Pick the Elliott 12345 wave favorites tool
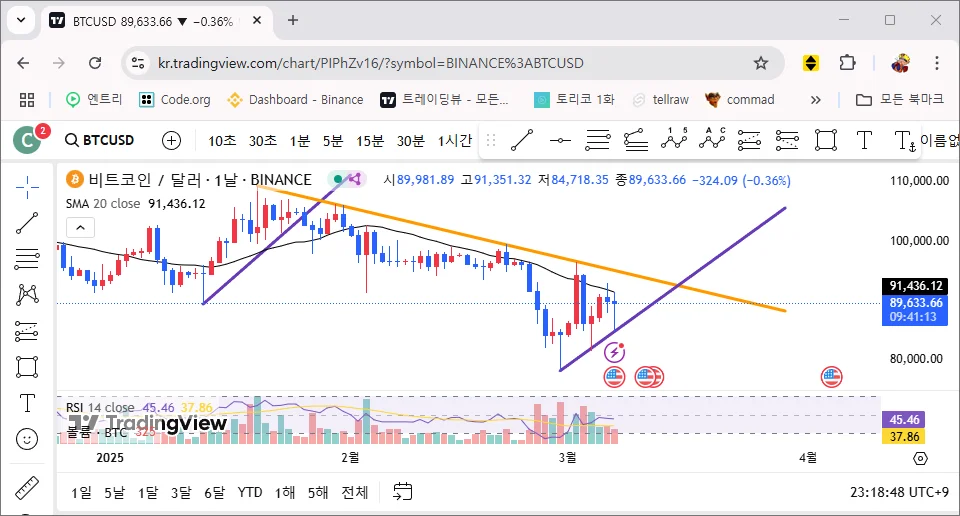Screen dimensions: 960x516 tap(674, 139)
